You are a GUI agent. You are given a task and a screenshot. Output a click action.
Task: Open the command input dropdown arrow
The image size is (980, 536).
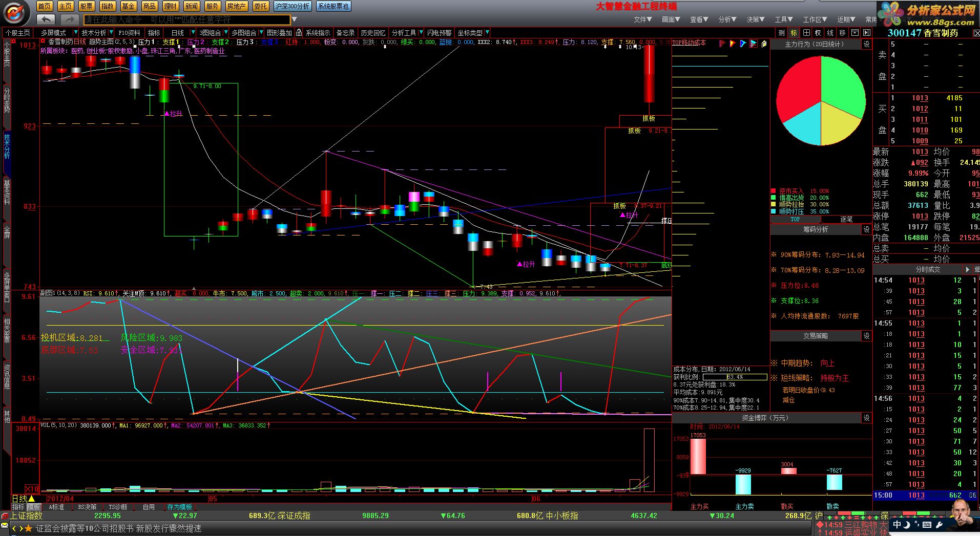294,19
